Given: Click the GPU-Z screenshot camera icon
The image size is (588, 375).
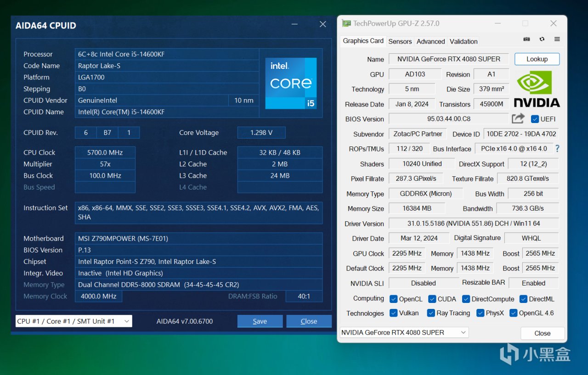Looking at the screenshot, I should pyautogui.click(x=527, y=39).
